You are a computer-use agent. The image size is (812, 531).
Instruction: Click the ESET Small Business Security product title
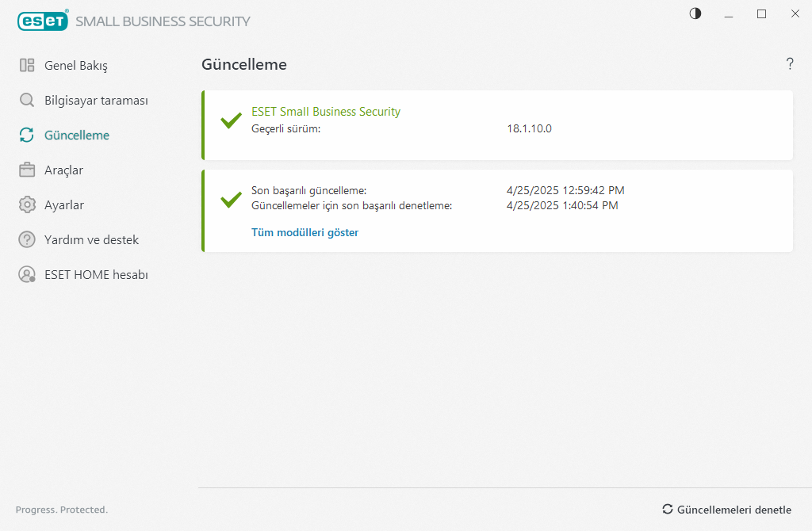pos(326,112)
